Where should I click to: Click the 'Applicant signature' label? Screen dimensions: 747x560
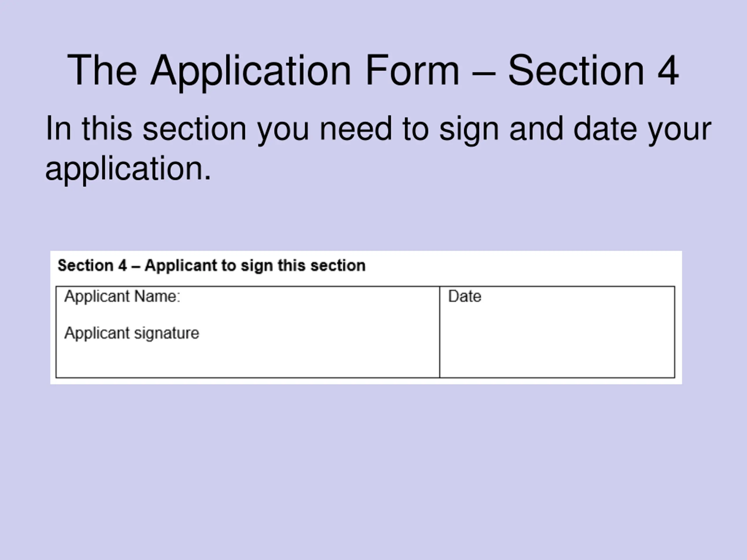coord(132,333)
